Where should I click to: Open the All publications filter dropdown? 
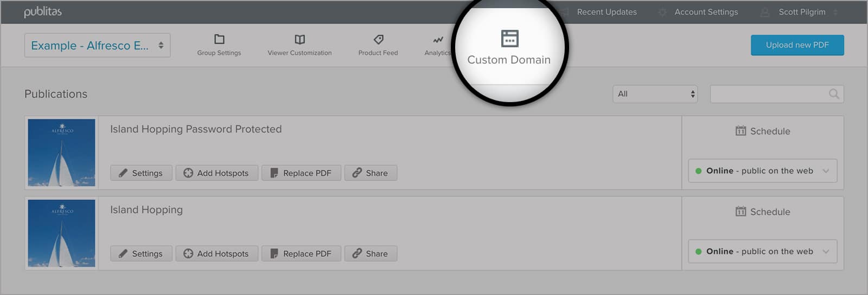coord(655,94)
